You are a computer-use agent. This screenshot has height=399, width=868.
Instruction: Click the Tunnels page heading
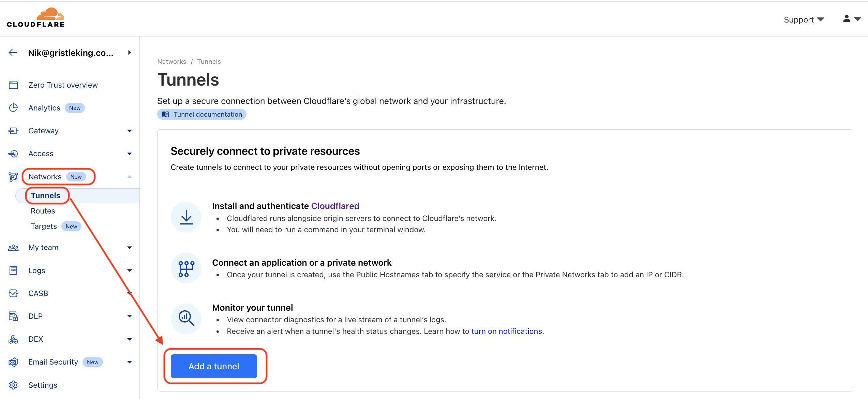(x=188, y=80)
